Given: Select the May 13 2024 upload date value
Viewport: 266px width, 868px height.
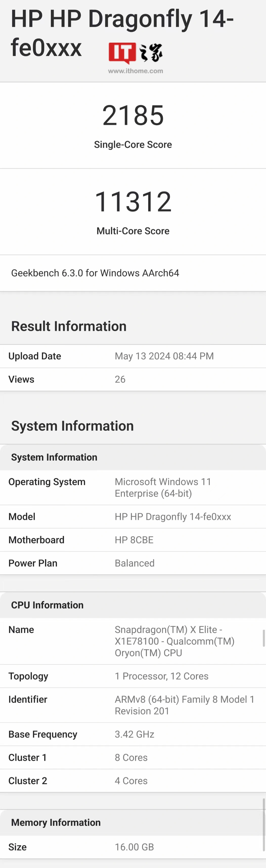Looking at the screenshot, I should coord(164,356).
